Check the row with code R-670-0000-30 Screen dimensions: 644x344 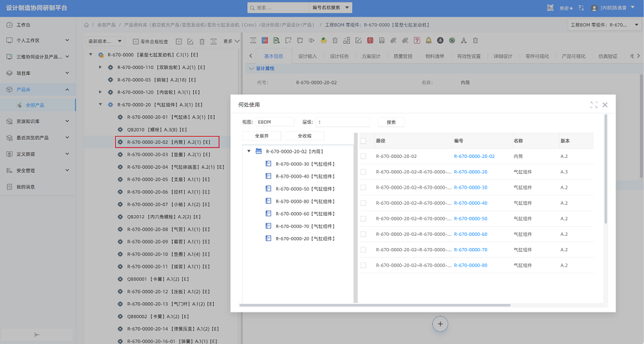tap(363, 187)
